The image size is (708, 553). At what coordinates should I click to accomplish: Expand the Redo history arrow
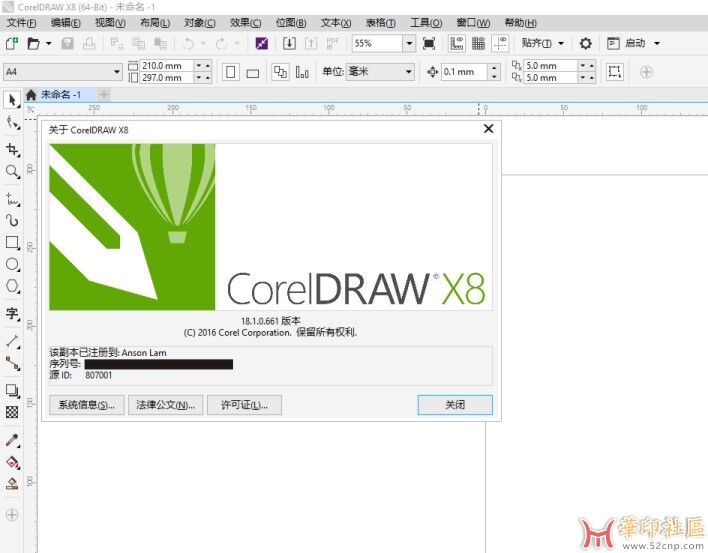tap(237, 43)
